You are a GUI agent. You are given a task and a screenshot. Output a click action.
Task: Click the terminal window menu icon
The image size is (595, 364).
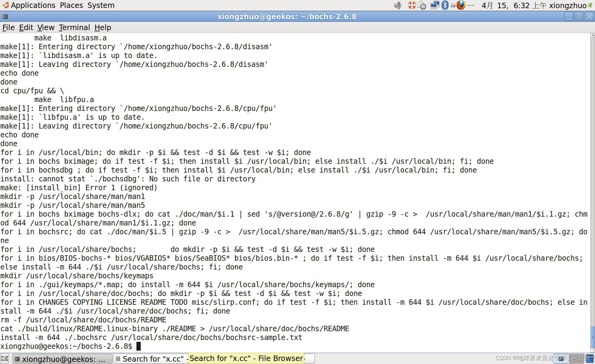point(5,16)
